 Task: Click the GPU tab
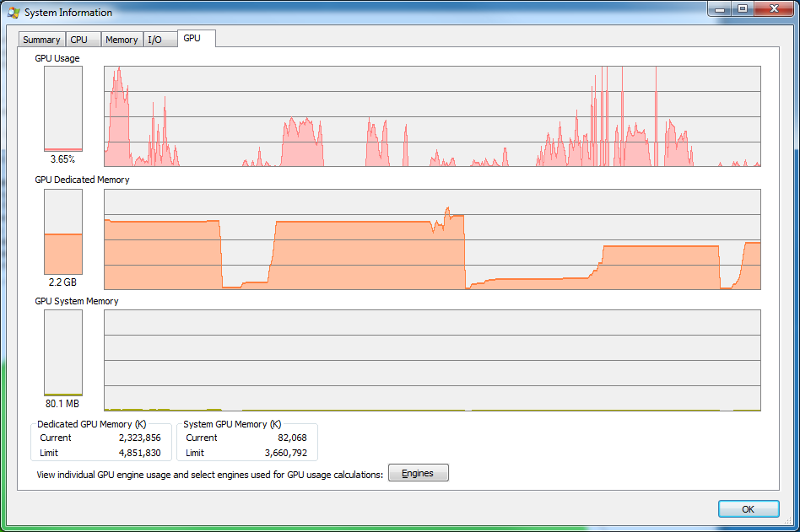coord(192,39)
